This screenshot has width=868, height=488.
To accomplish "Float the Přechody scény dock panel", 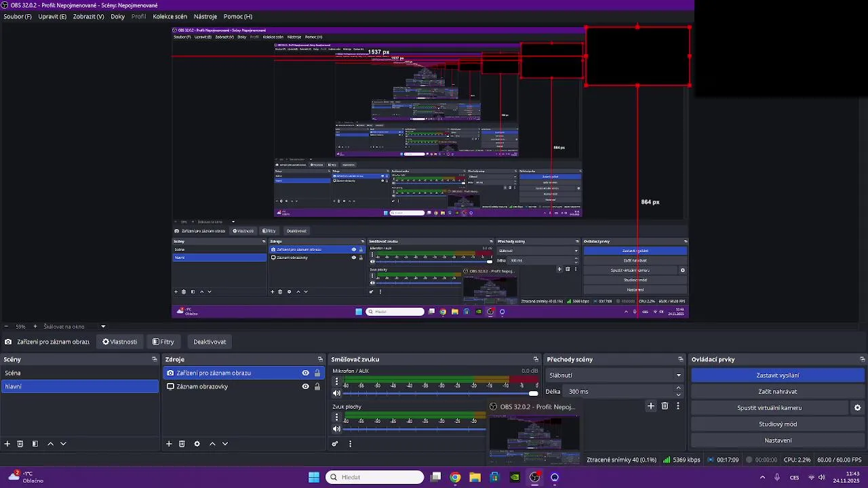I will [x=681, y=359].
